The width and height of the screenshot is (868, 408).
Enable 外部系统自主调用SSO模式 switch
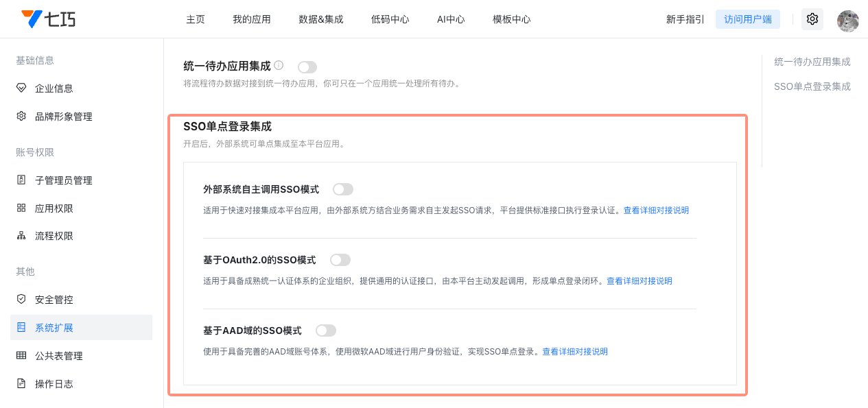click(x=343, y=189)
